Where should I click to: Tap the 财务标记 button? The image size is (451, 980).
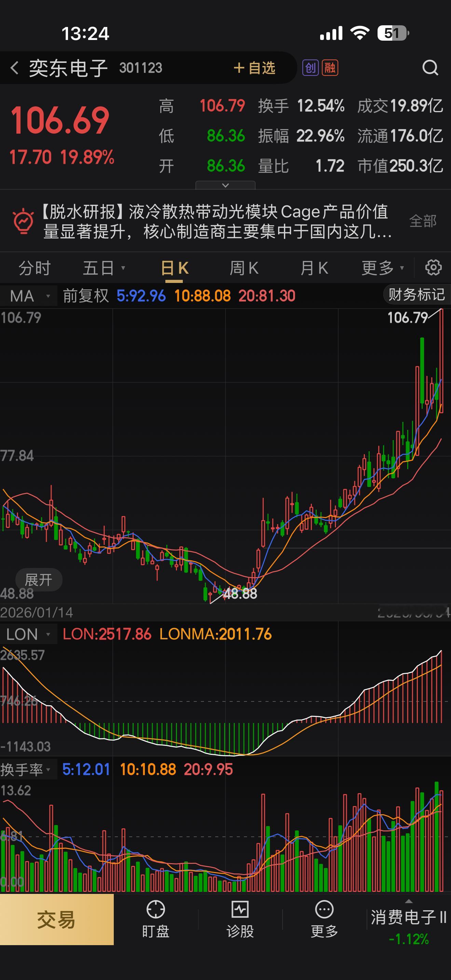[416, 295]
